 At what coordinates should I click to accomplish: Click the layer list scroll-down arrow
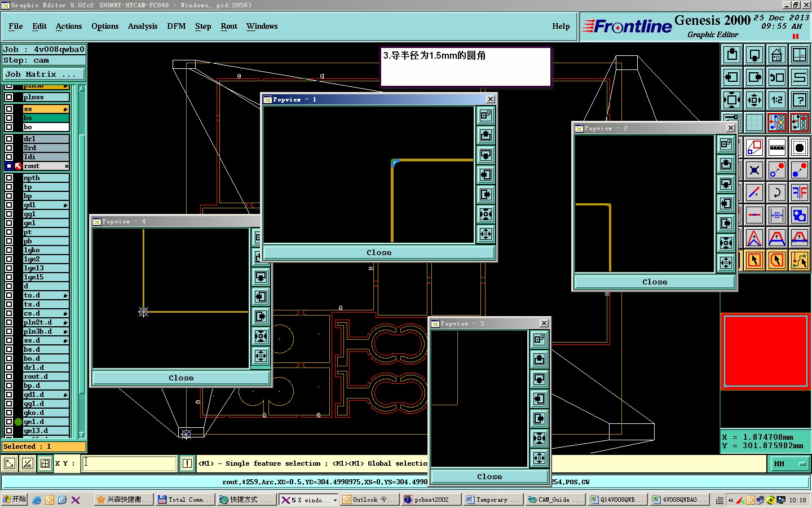pos(82,435)
